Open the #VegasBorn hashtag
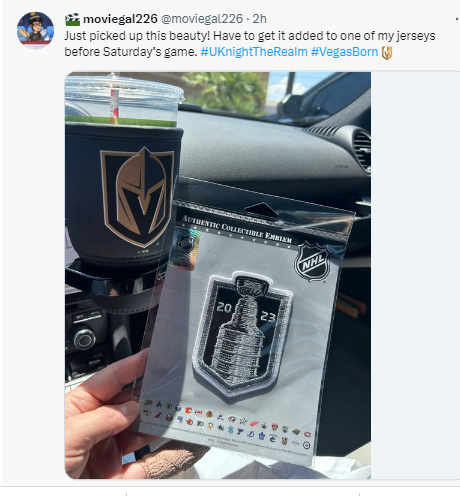This screenshot has height=496, width=460. pos(344,52)
